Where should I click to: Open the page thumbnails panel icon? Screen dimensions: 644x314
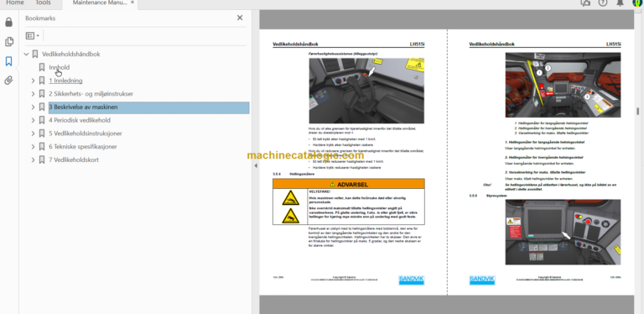[x=8, y=41]
